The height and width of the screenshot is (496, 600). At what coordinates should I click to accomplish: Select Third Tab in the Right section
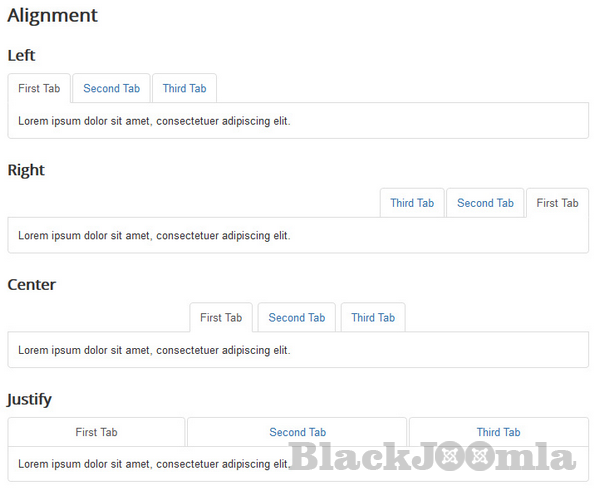pyautogui.click(x=412, y=203)
